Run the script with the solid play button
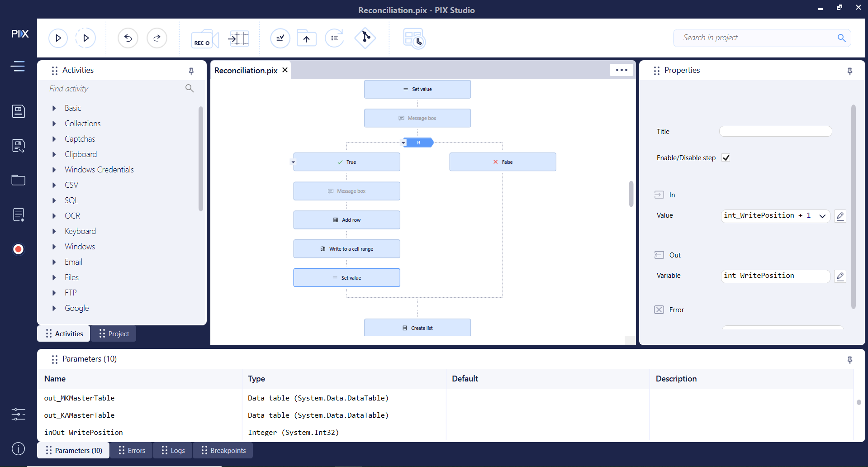 tap(58, 38)
